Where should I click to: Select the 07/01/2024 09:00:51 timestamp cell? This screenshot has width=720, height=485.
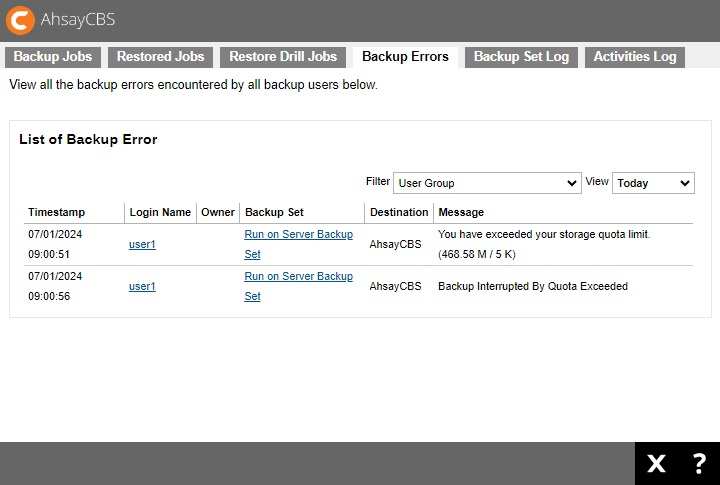point(55,244)
